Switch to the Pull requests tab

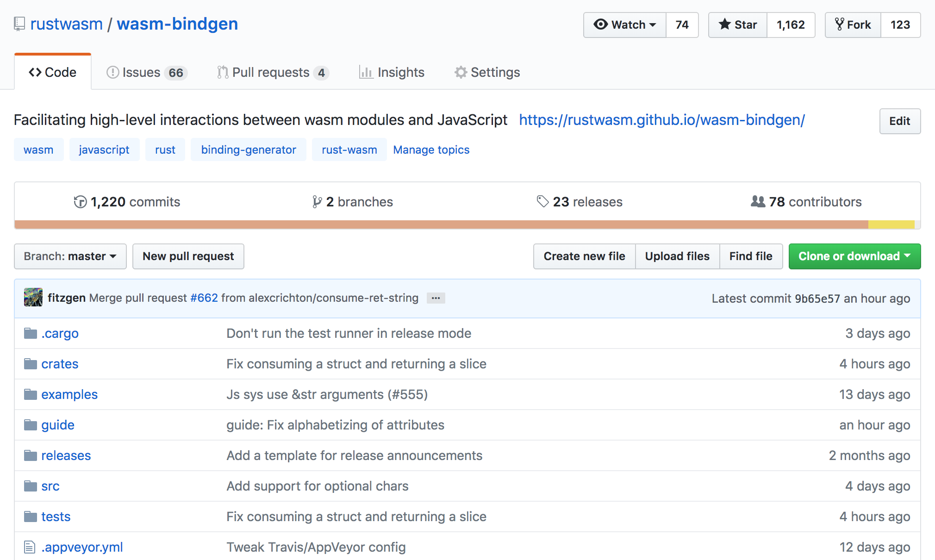[x=273, y=72]
